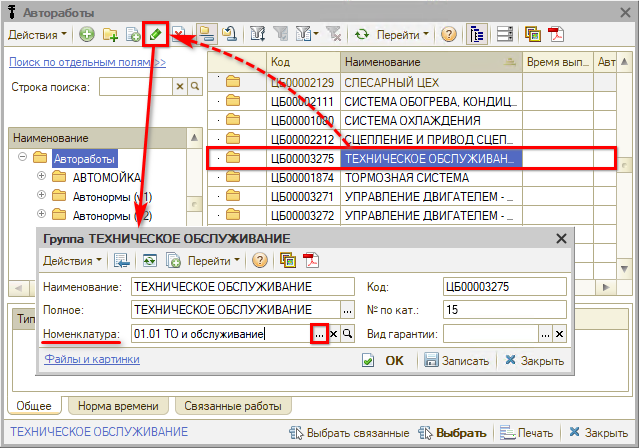Open the Поиск по отдельным полям link
Viewport: 639px width, 448px height.
[x=87, y=62]
